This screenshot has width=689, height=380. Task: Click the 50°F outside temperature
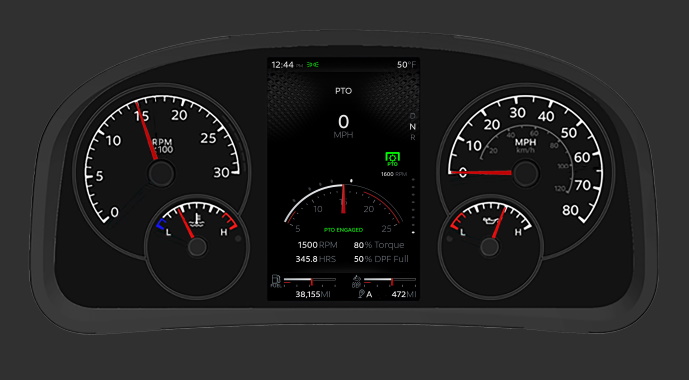pyautogui.click(x=406, y=65)
